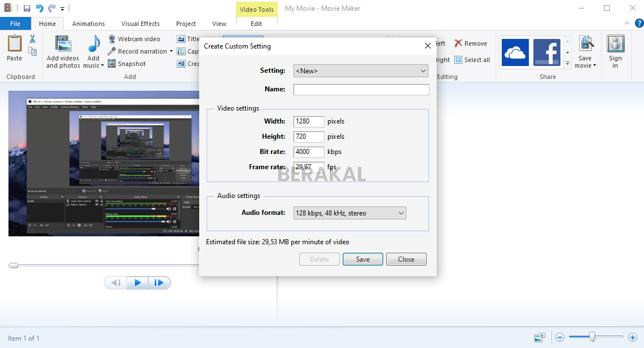Start a Webcam video recording
The image size is (644, 348).
click(138, 38)
